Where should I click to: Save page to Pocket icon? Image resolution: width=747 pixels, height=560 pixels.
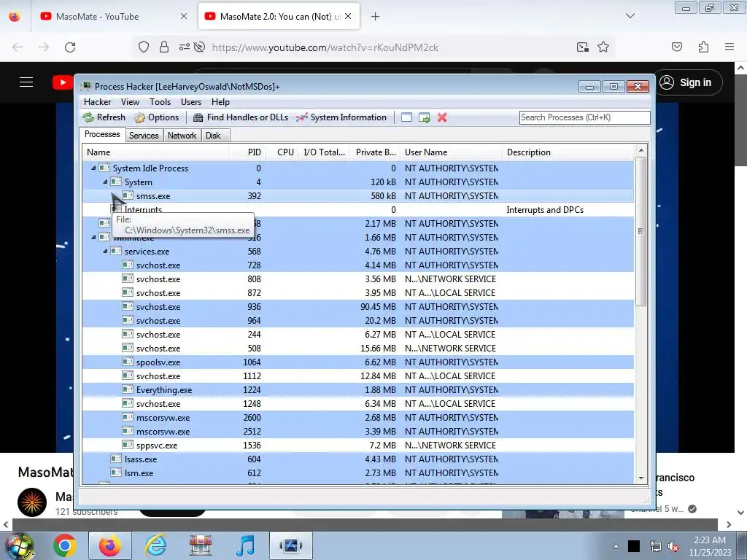click(x=676, y=47)
